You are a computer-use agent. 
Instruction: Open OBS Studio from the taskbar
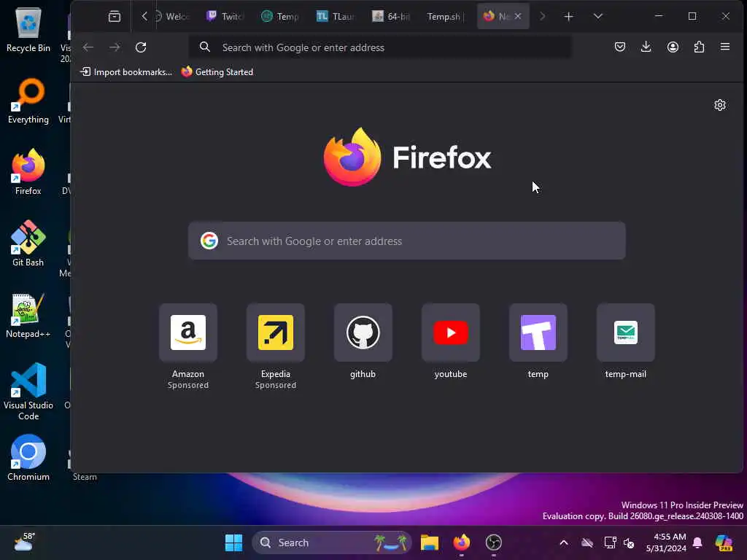pos(494,542)
